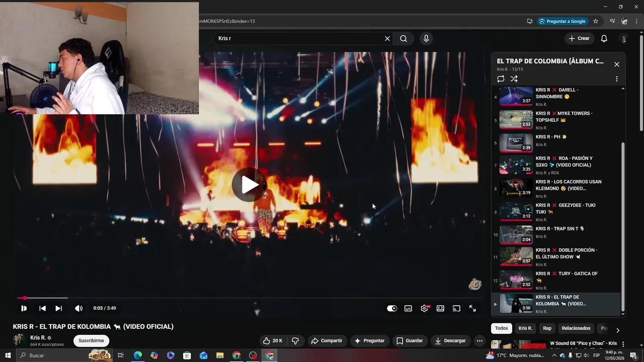Open the Windows Start menu
Image resolution: width=644 pixels, height=362 pixels.
pyautogui.click(x=8, y=355)
